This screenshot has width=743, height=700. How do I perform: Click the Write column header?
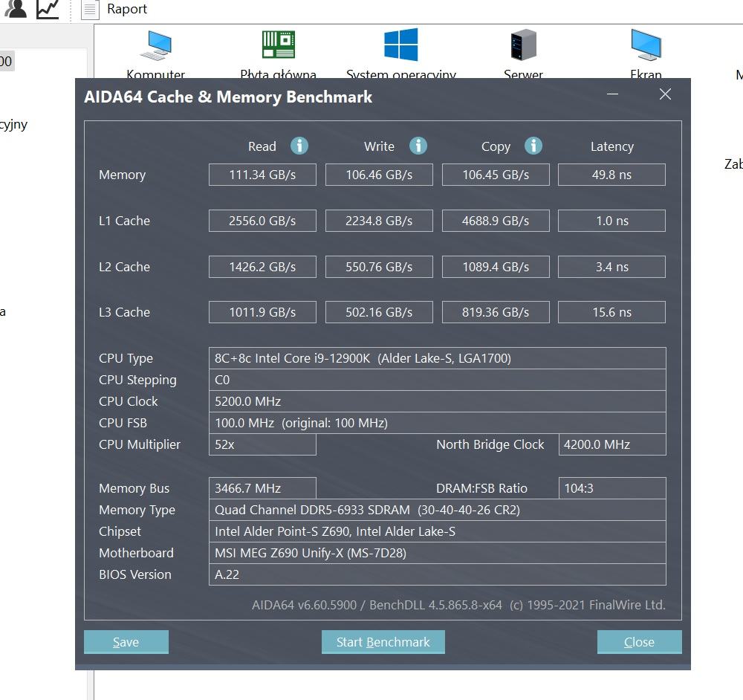point(379,146)
